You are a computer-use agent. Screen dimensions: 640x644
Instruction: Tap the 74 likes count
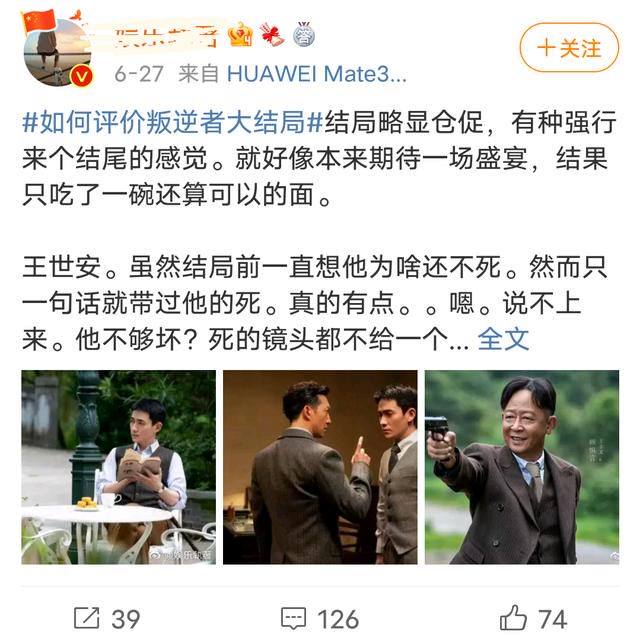click(x=553, y=619)
